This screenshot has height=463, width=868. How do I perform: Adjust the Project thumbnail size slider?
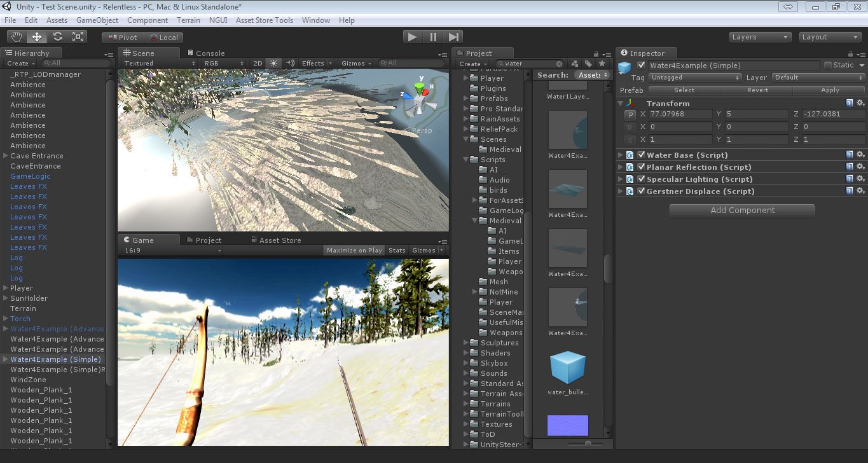[588, 443]
